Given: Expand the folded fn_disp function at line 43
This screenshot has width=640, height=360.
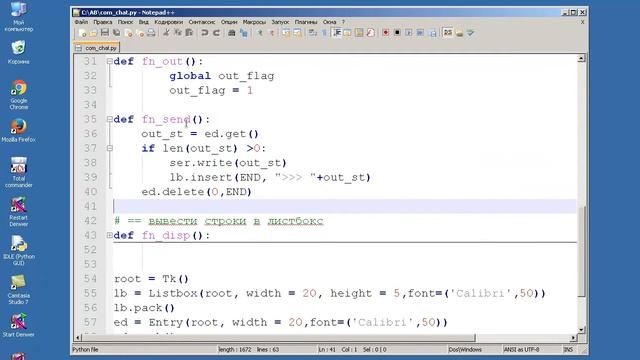Looking at the screenshot, I should click(x=109, y=235).
